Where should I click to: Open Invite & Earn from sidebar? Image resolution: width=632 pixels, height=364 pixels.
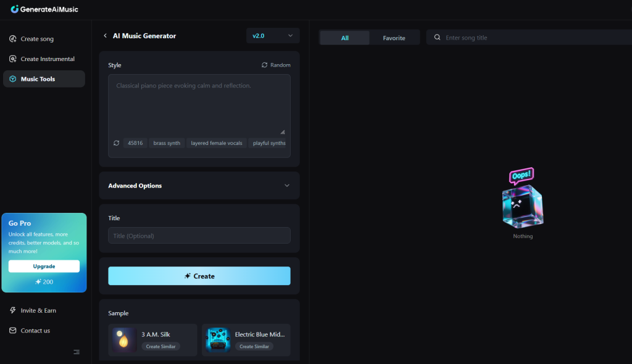point(38,310)
